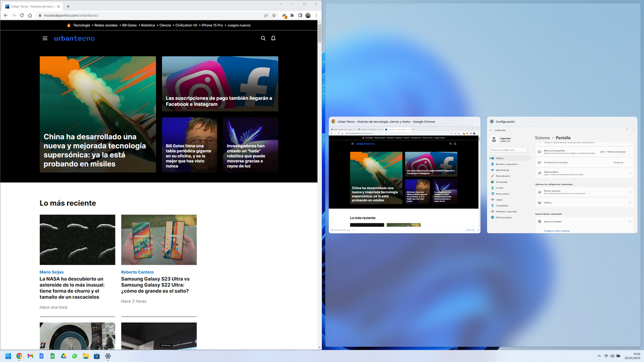Viewport: 644px width, 362px height.
Task: Select the Juegos nuevos topic
Action: click(239, 25)
